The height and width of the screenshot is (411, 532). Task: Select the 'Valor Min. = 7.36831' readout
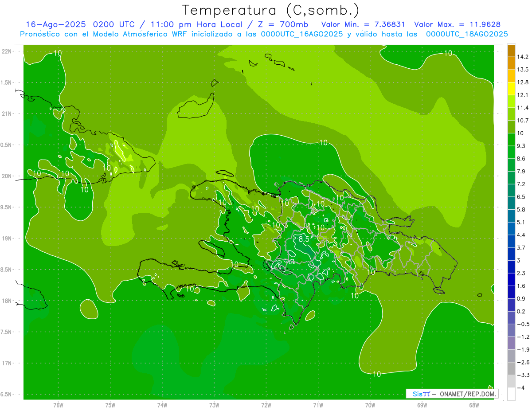pyautogui.click(x=363, y=24)
